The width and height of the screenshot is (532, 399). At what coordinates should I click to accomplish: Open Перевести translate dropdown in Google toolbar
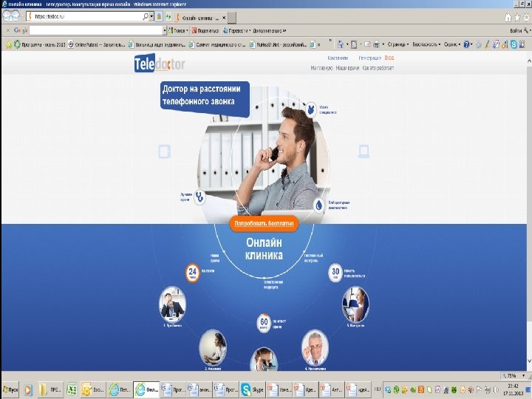(236, 30)
